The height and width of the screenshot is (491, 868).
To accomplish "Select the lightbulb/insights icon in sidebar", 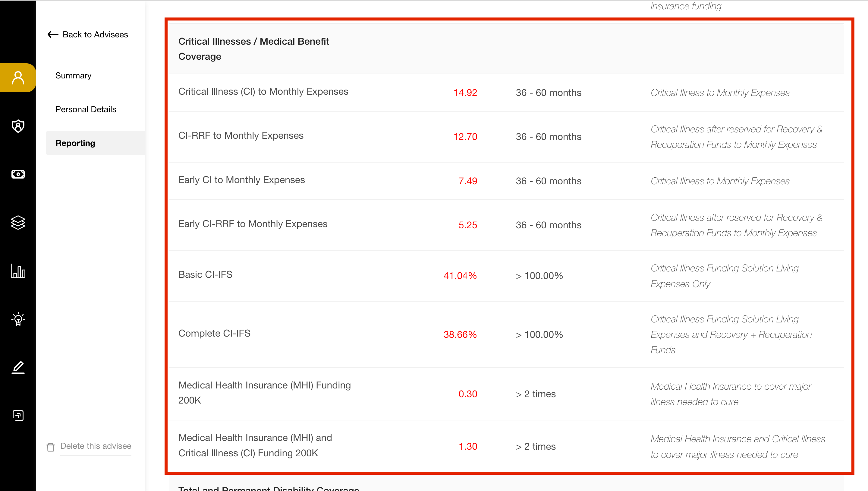I will click(x=18, y=319).
